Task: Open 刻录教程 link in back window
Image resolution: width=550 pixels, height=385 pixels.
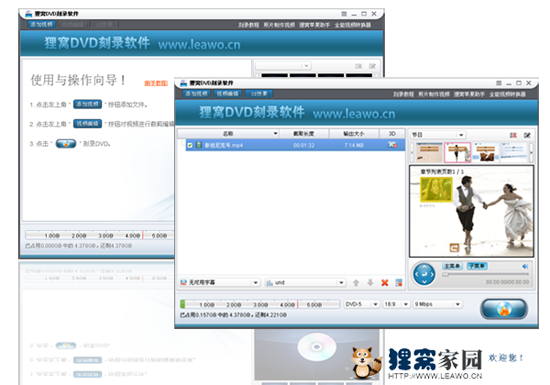Action: (x=248, y=25)
